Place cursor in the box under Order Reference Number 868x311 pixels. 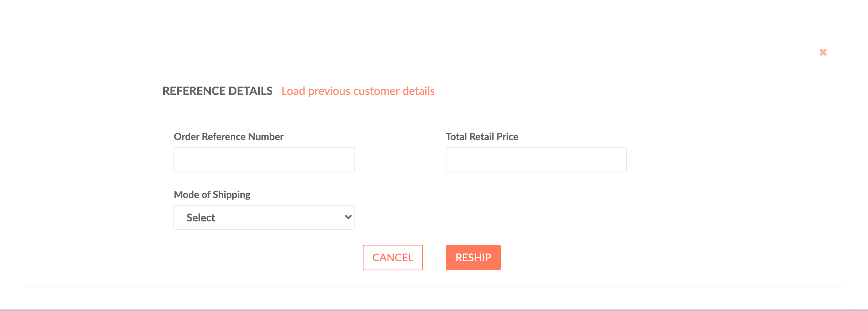click(x=264, y=160)
